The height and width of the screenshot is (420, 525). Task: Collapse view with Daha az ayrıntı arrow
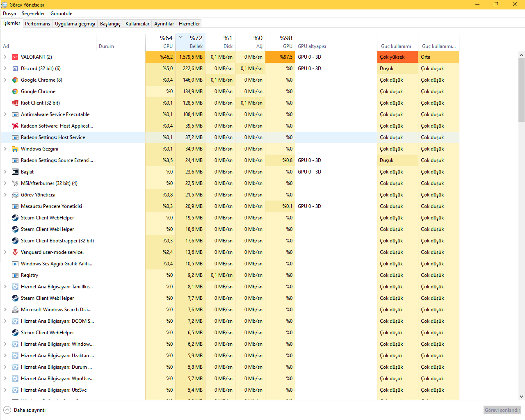7,410
